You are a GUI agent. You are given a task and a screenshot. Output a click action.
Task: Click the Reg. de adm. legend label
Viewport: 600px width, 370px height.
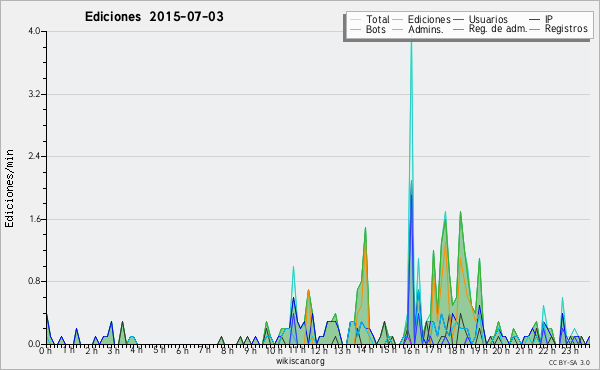coord(498,29)
